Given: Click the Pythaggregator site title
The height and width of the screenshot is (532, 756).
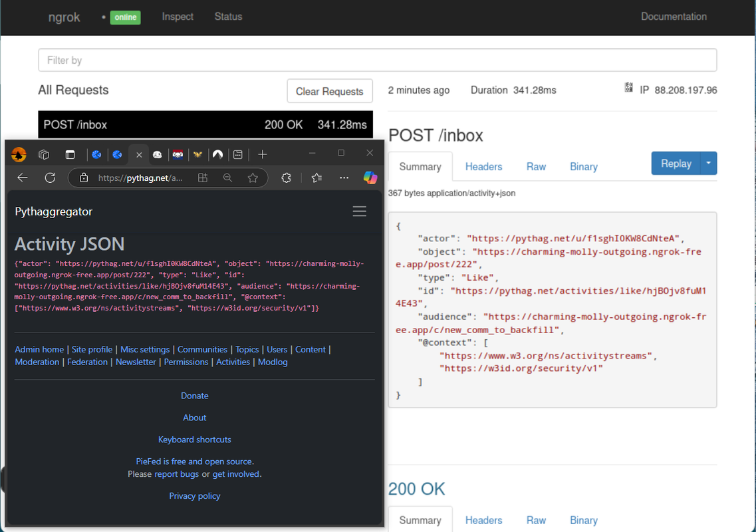Looking at the screenshot, I should tap(53, 211).
